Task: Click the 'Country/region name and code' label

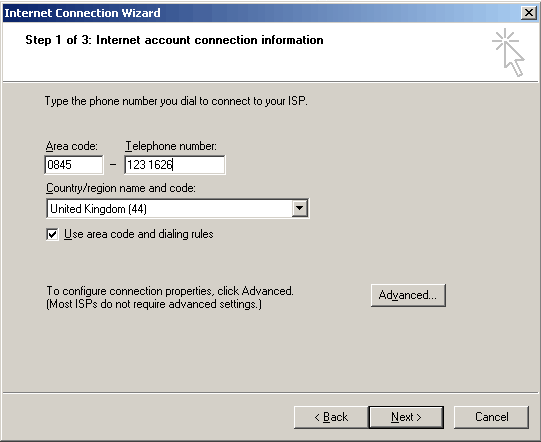Action: [x=121, y=188]
